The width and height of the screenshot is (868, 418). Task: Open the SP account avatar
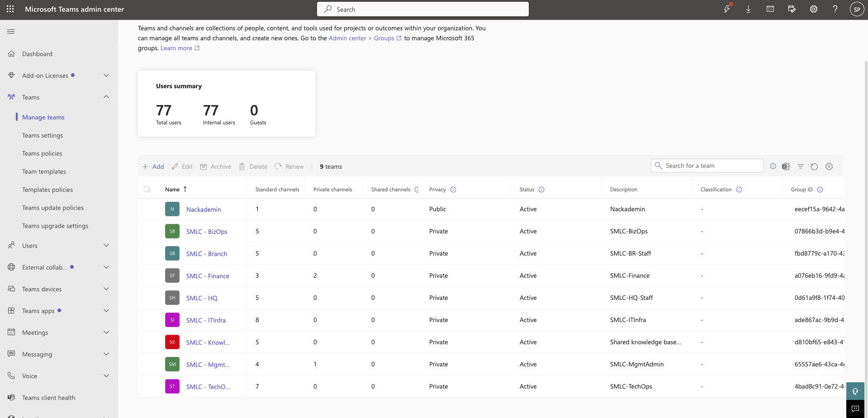click(x=857, y=9)
